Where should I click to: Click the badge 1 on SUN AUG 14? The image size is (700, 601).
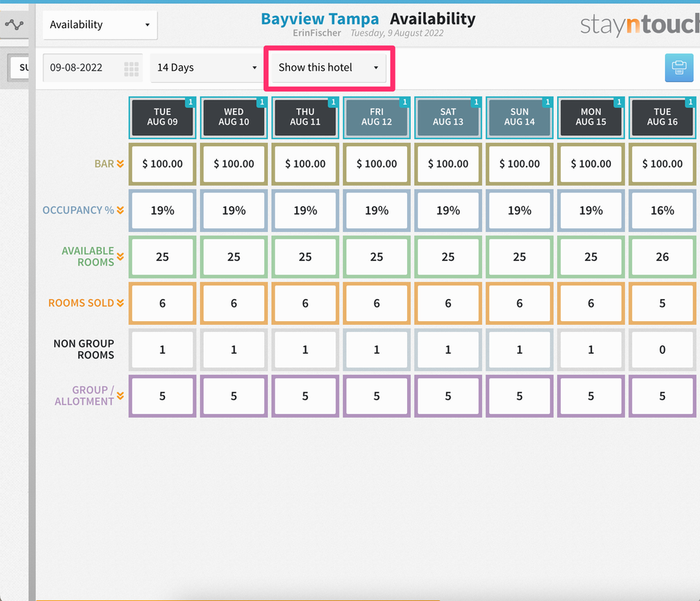[x=547, y=102]
